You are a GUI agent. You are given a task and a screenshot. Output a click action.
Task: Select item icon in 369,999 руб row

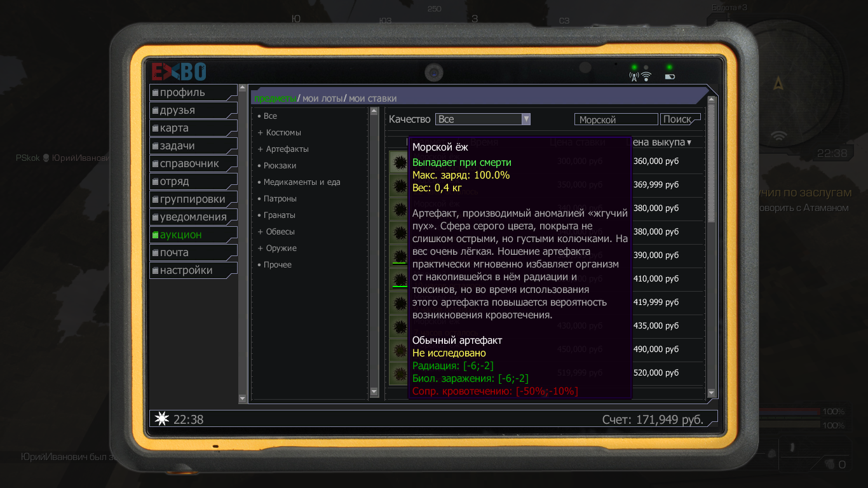399,185
